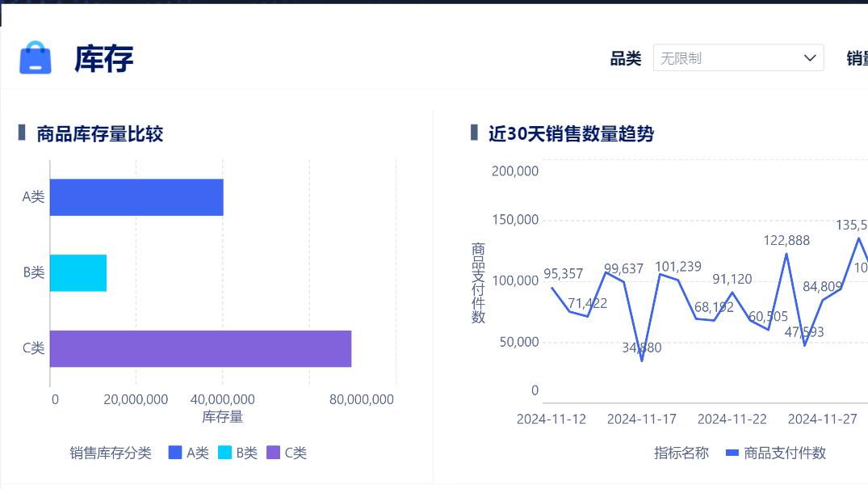Click the partially visible 销量 filter label
This screenshot has width=868, height=489.
[860, 57]
